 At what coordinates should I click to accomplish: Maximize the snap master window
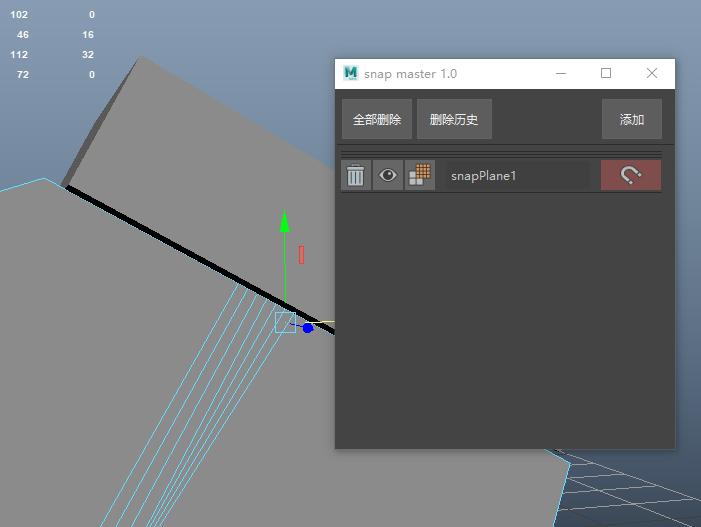pos(606,73)
